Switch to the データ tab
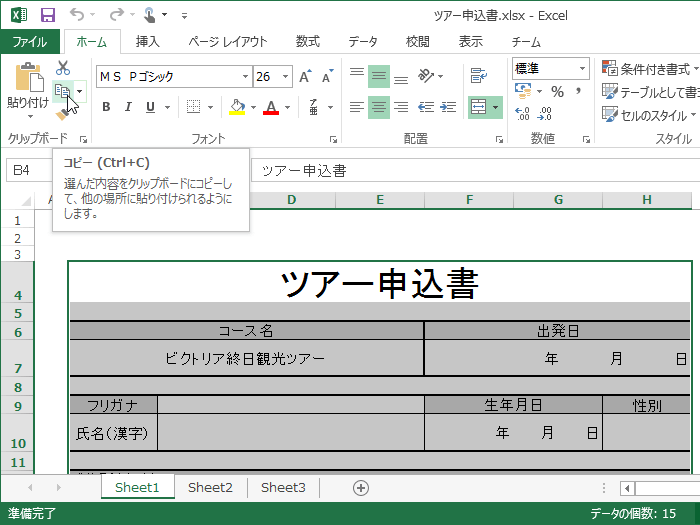The width and height of the screenshot is (700, 525). point(363,42)
